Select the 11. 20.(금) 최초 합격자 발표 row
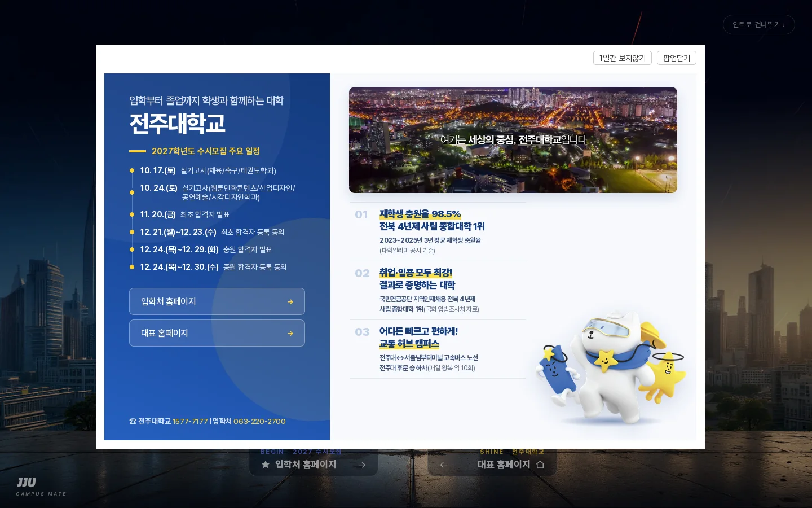This screenshot has width=812, height=508. click(x=185, y=214)
